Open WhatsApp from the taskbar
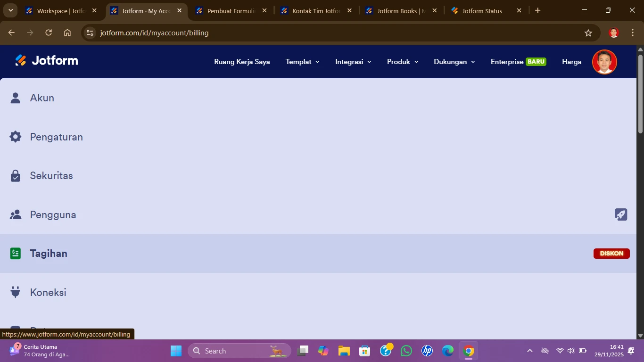 click(x=406, y=351)
